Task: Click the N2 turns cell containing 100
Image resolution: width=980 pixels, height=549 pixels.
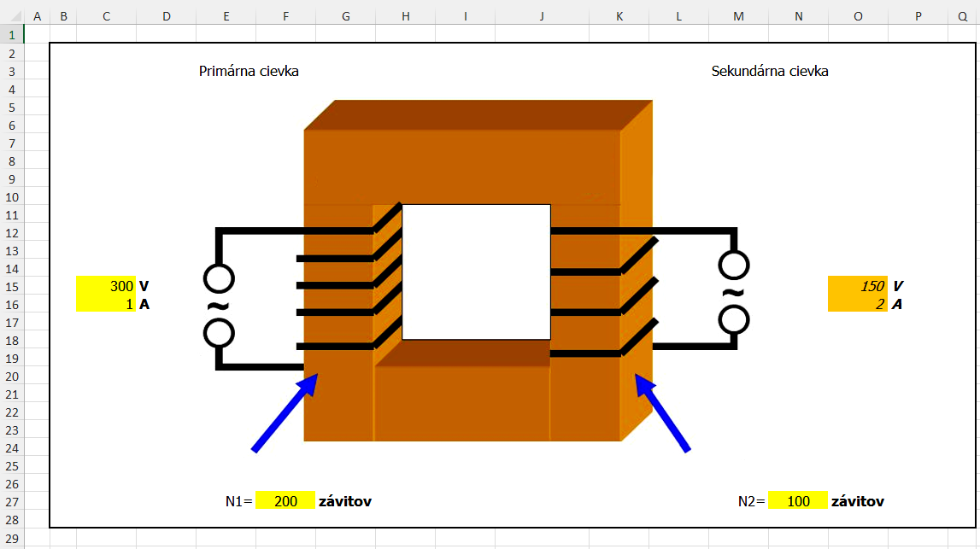Action: click(798, 501)
